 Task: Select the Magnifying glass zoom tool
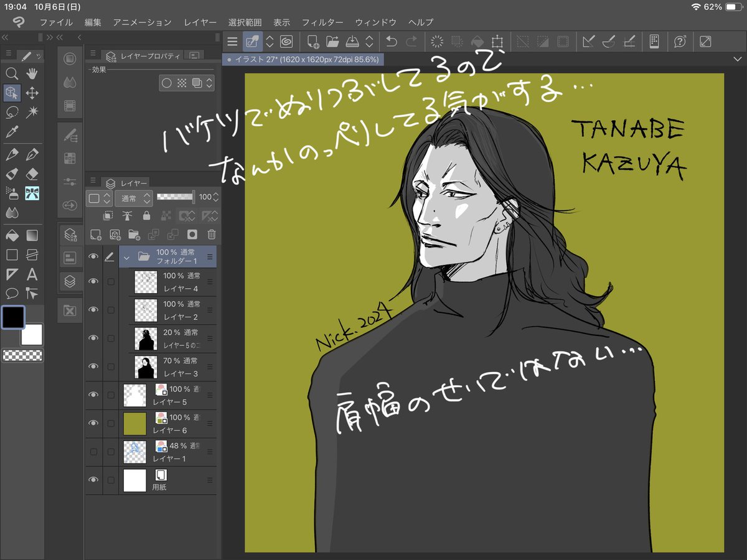coord(11,74)
